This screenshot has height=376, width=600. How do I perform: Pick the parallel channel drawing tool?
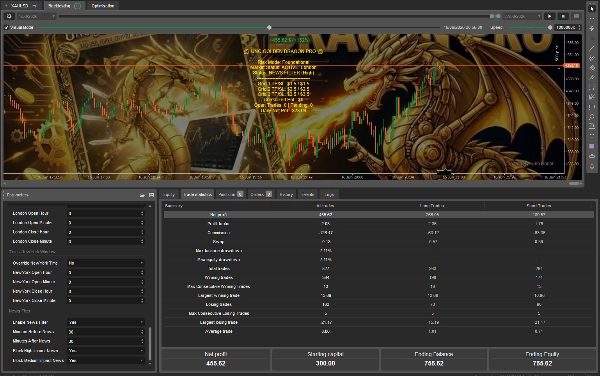(592, 58)
